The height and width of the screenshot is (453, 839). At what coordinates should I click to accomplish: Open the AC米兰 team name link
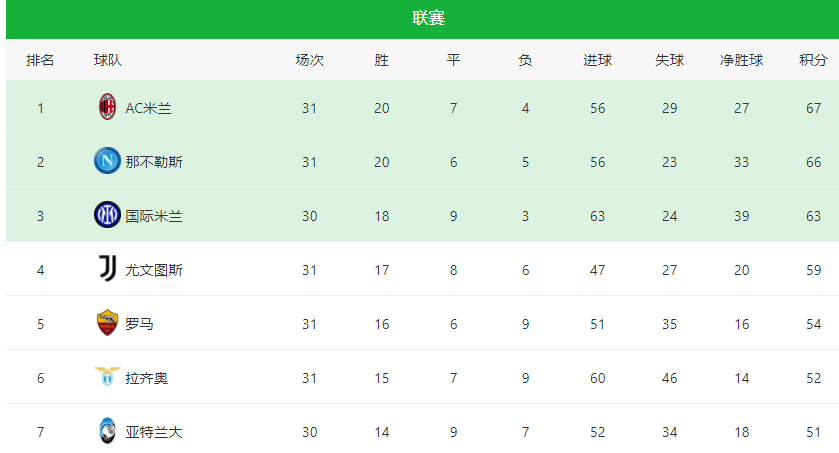148,109
